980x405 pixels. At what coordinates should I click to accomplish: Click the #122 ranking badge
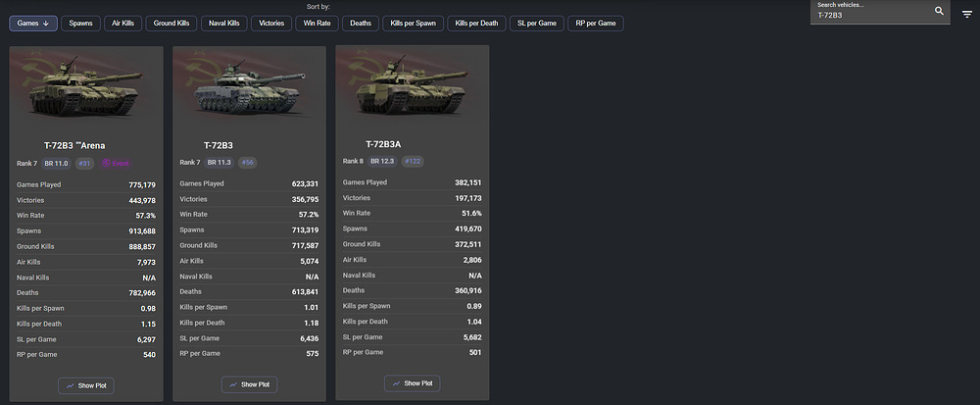tap(413, 161)
